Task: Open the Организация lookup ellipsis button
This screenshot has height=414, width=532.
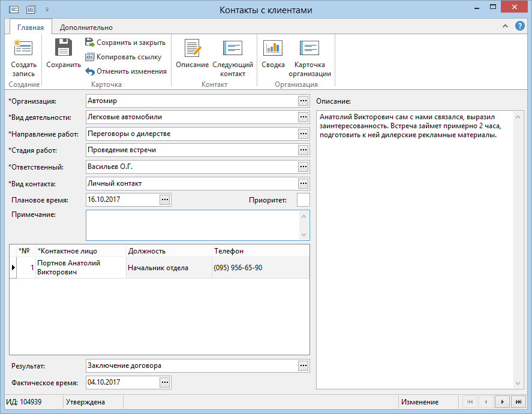Action: (303, 101)
